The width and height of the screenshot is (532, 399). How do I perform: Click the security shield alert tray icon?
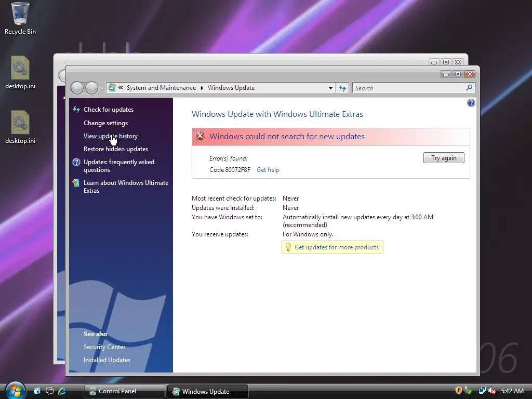(458, 391)
